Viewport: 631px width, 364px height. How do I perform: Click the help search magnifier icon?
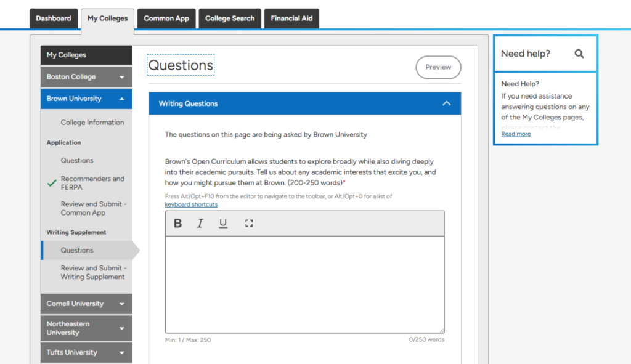pos(579,54)
